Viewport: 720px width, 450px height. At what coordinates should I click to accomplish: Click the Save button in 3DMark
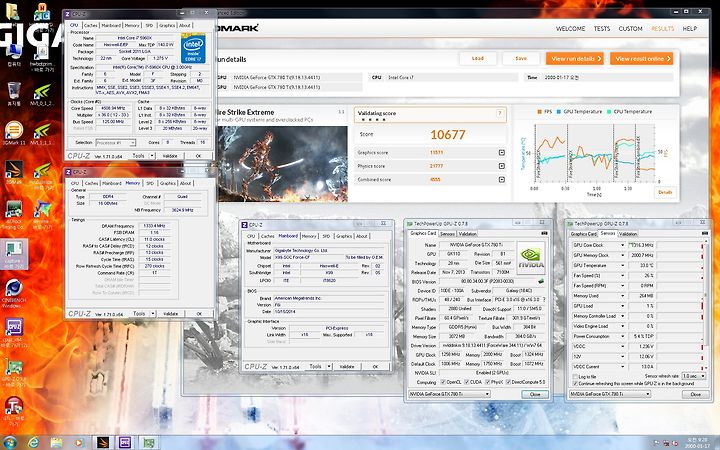[521, 58]
